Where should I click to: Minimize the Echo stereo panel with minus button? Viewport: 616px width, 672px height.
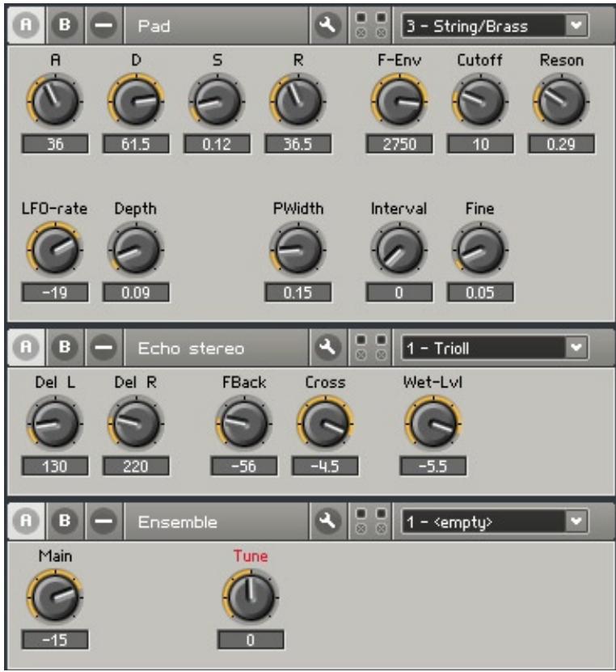pyautogui.click(x=104, y=347)
